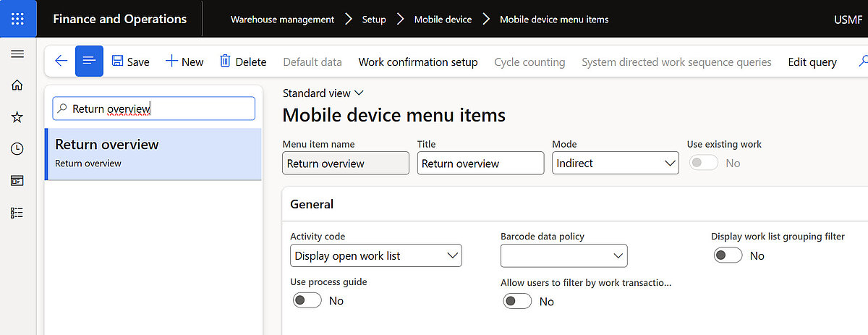The image size is (868, 335).
Task: Save the menu item record
Action: pos(131,62)
